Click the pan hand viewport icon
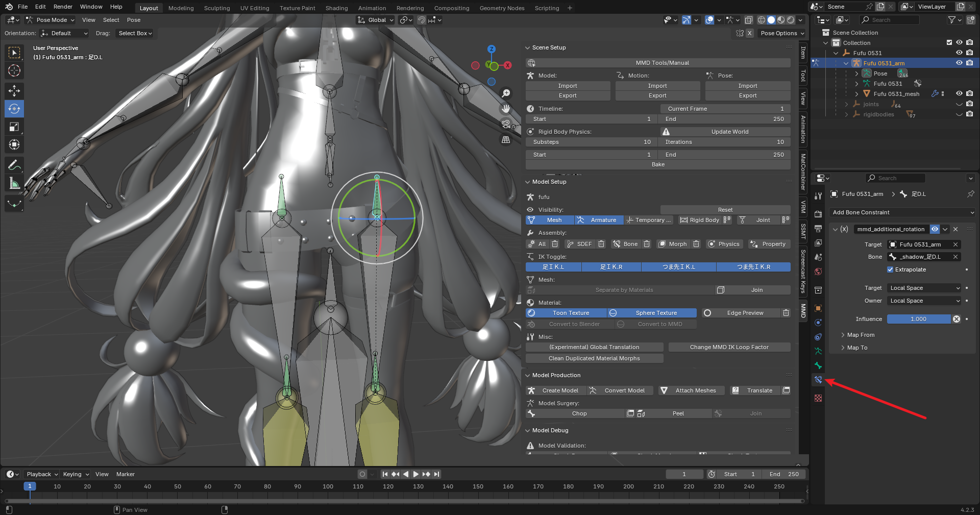Image resolution: width=980 pixels, height=515 pixels. (506, 109)
